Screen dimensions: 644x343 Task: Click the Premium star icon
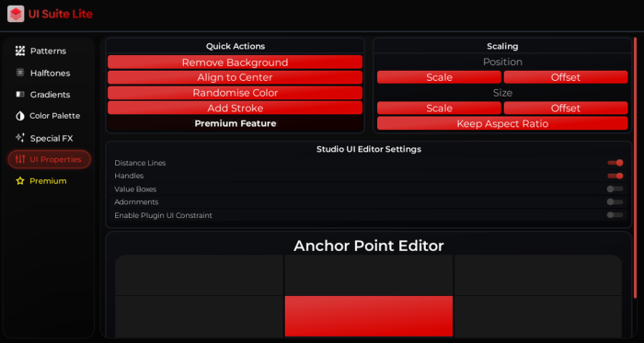pos(20,181)
